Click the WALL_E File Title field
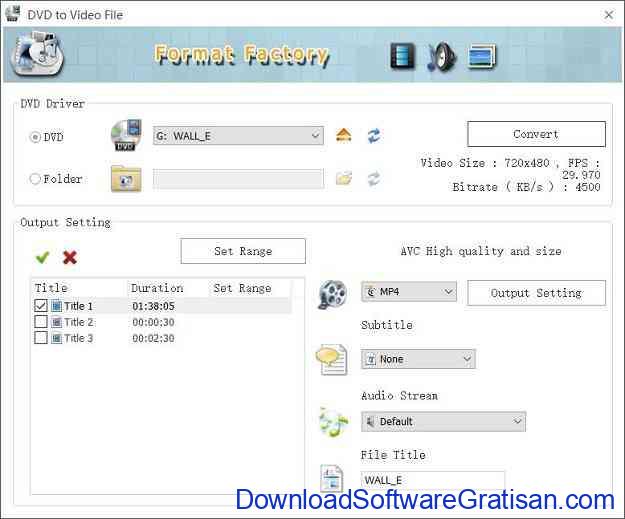Screen dimensions: 625x519 (433, 480)
